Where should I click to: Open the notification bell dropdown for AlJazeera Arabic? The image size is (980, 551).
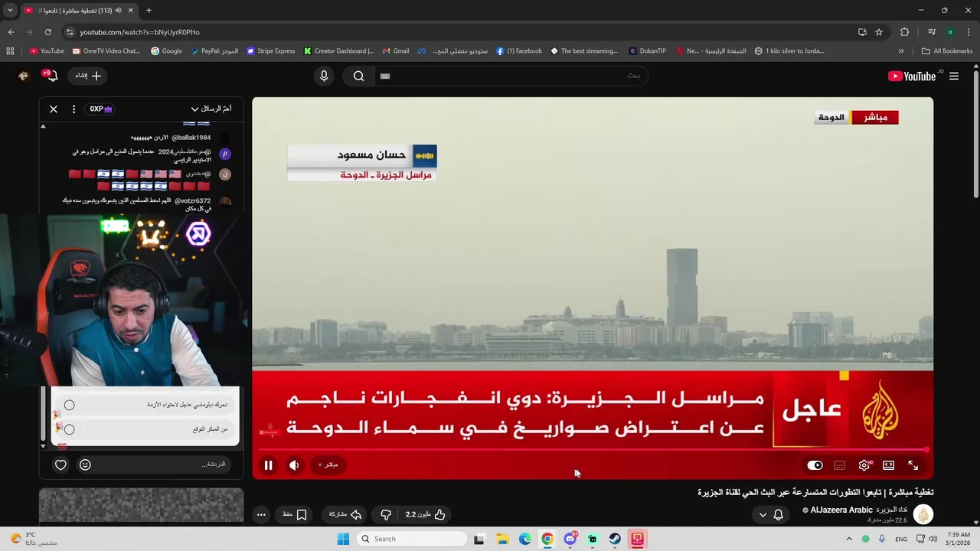click(x=771, y=514)
